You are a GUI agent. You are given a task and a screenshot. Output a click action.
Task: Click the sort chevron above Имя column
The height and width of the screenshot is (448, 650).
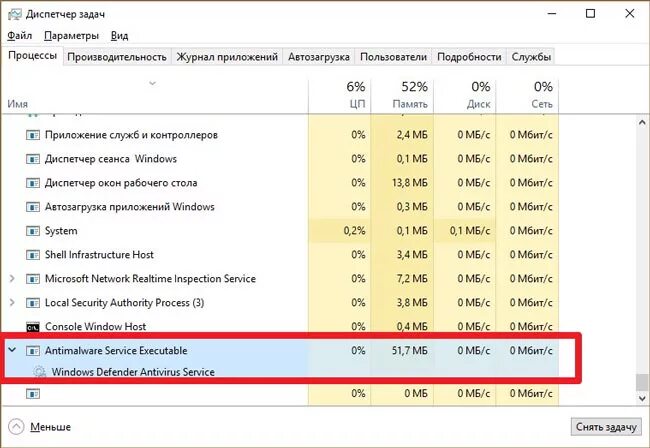152,83
